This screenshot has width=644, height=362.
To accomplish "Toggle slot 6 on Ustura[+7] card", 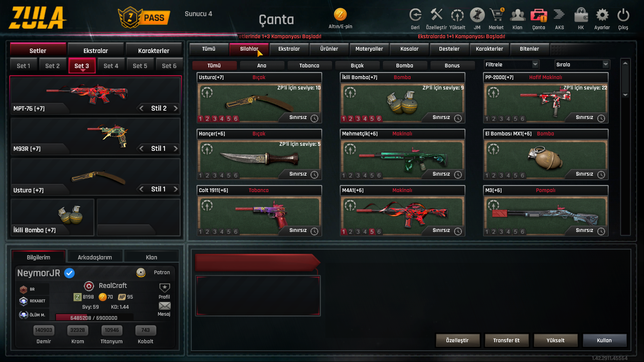I will pos(235,119).
